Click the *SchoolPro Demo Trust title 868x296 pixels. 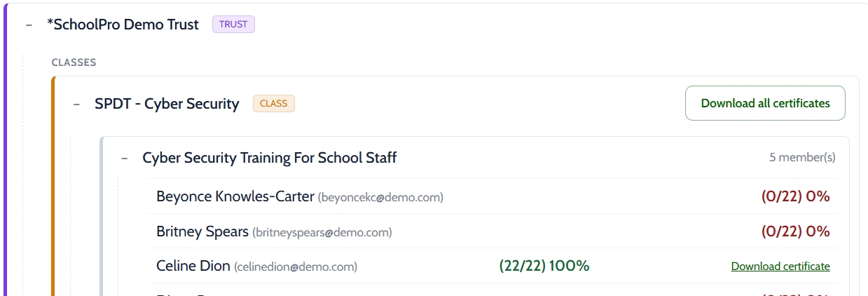[123, 25]
